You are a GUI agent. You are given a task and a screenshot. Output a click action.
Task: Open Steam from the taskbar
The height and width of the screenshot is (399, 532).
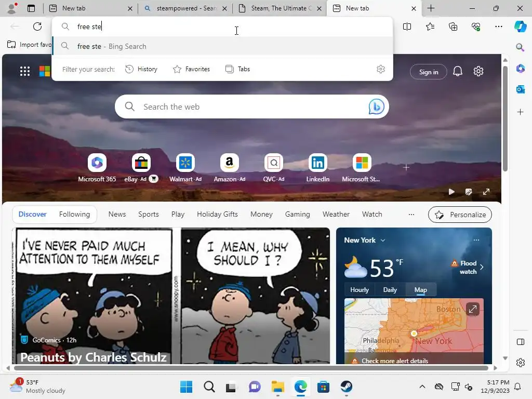(x=346, y=387)
